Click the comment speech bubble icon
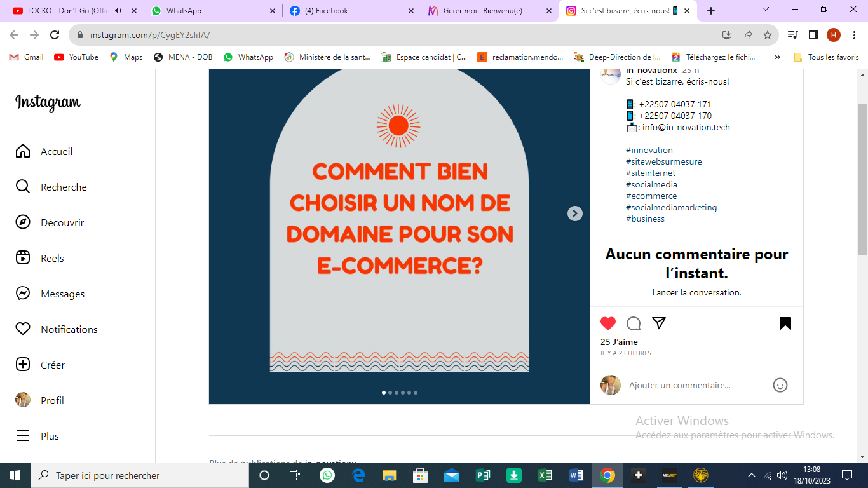Viewport: 868px width, 488px height. click(x=634, y=323)
